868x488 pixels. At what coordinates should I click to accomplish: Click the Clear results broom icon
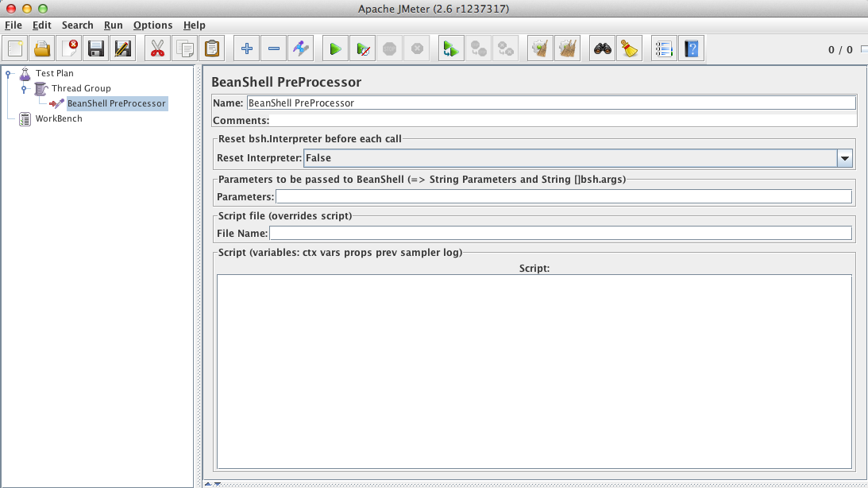point(540,48)
